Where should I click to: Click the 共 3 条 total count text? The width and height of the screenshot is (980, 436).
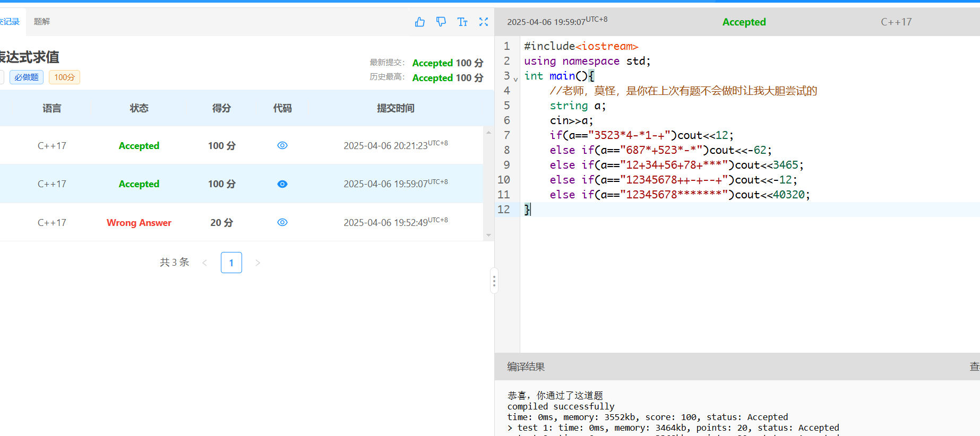coord(175,262)
